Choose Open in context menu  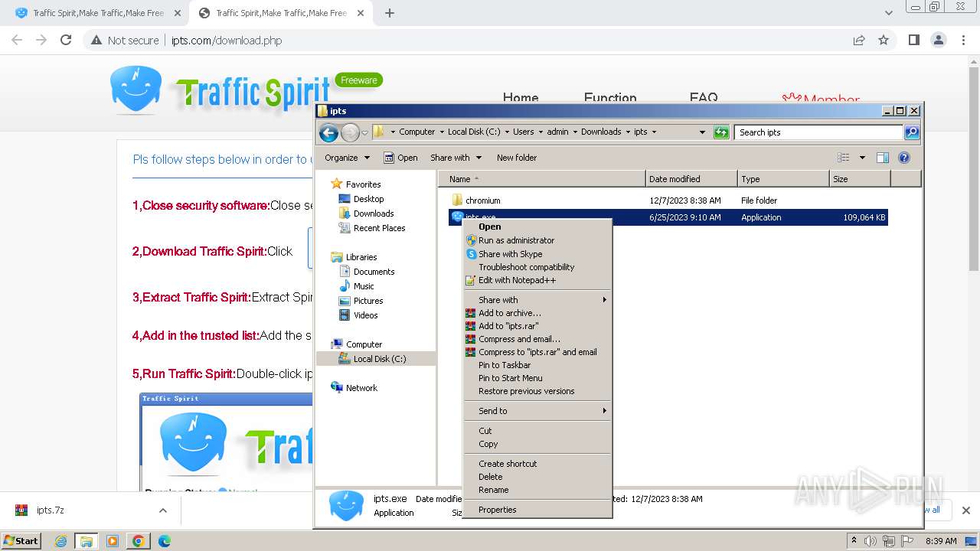point(537,227)
